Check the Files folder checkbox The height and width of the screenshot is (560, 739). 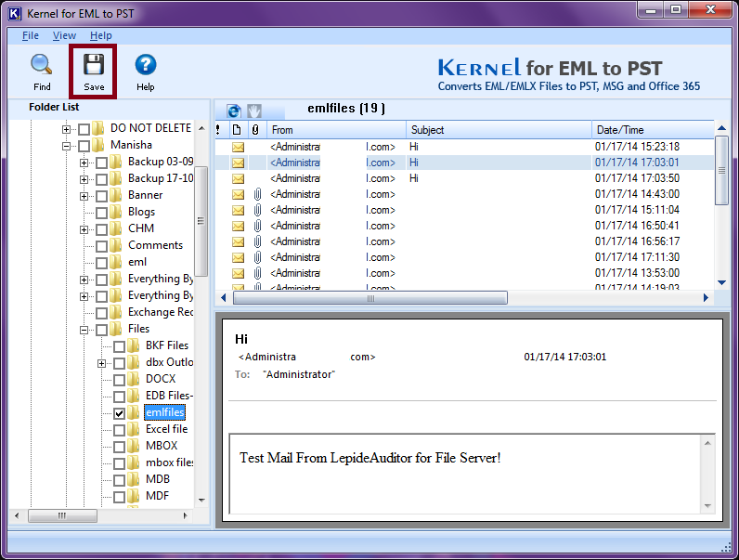(x=101, y=330)
